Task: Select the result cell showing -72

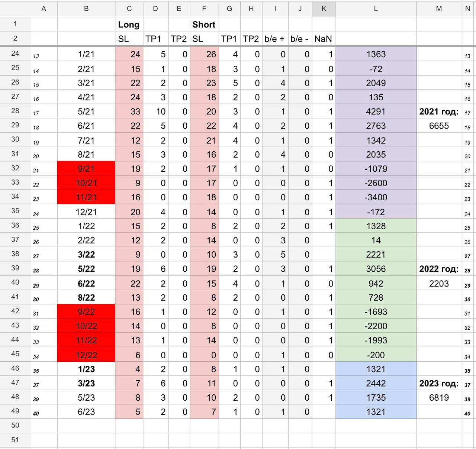Action: coord(376,69)
